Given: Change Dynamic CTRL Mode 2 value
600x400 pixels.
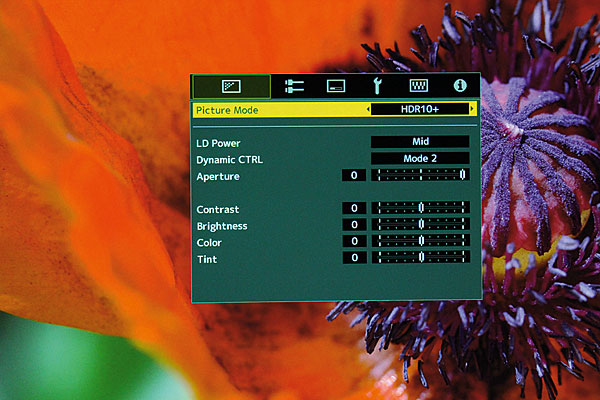Looking at the screenshot, I should 420,158.
